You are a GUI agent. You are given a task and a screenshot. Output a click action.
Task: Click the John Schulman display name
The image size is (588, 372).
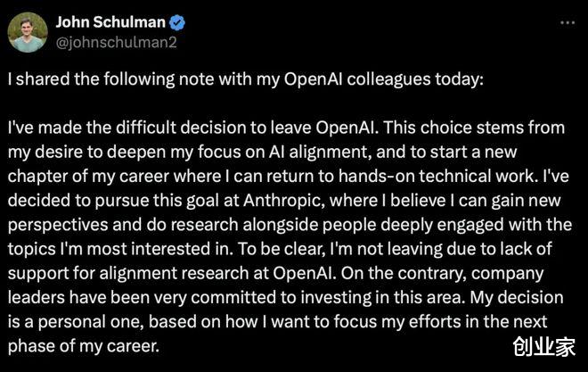pos(110,22)
